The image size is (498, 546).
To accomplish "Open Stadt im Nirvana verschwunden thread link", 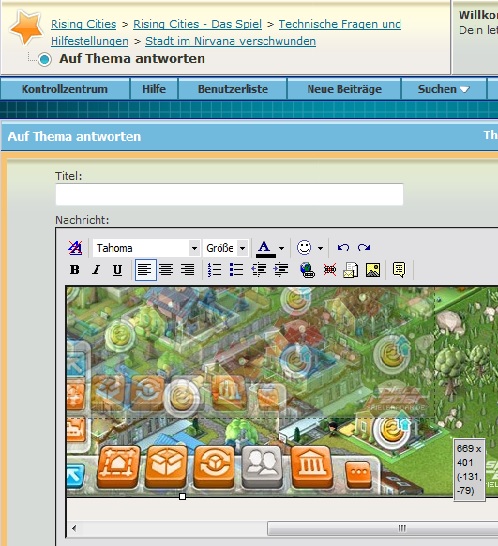I will (231, 41).
